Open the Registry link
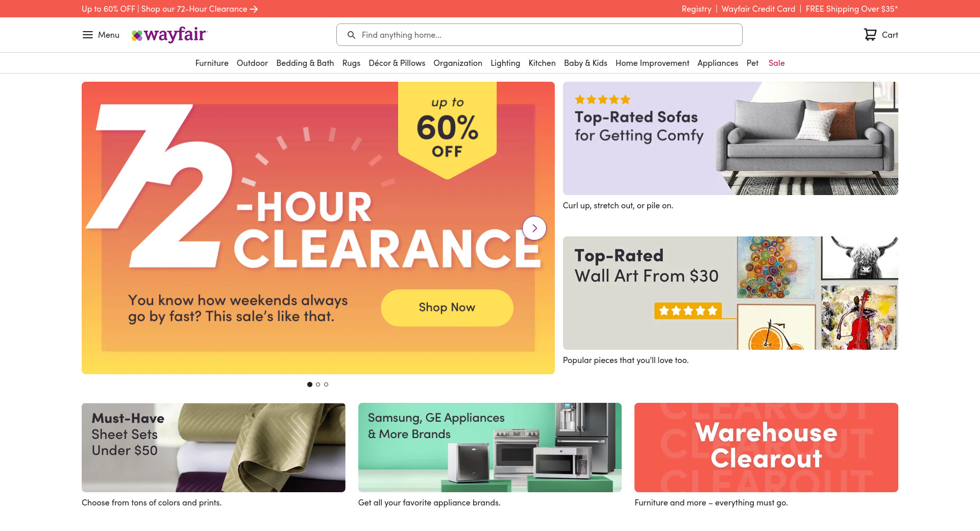The width and height of the screenshot is (980, 531). (696, 9)
